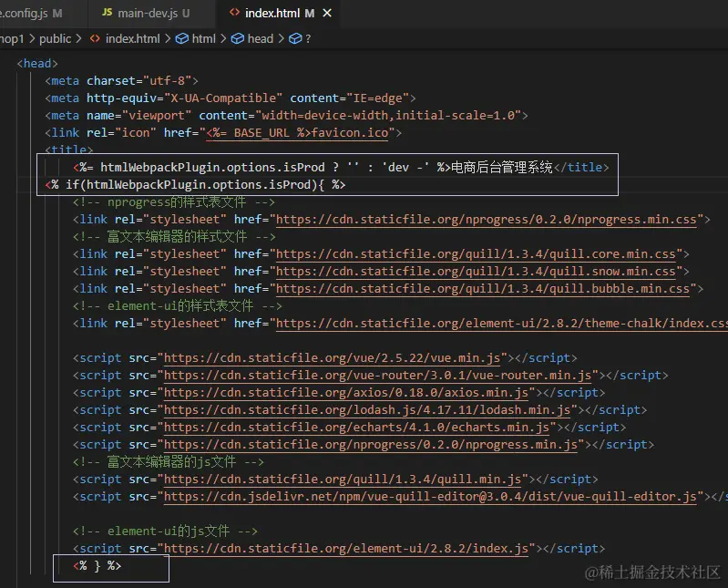
Task: Expand the chevron after head breadcrumb
Action: point(281,38)
